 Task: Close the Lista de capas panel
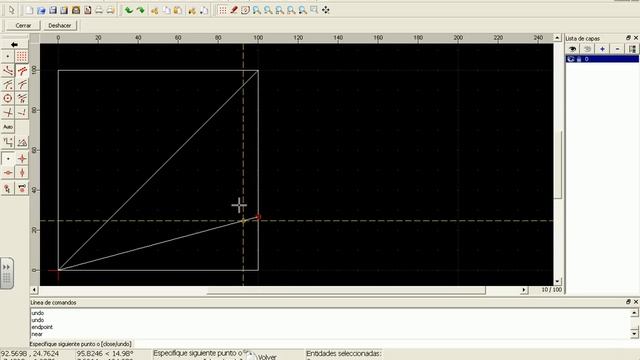[x=636, y=38]
